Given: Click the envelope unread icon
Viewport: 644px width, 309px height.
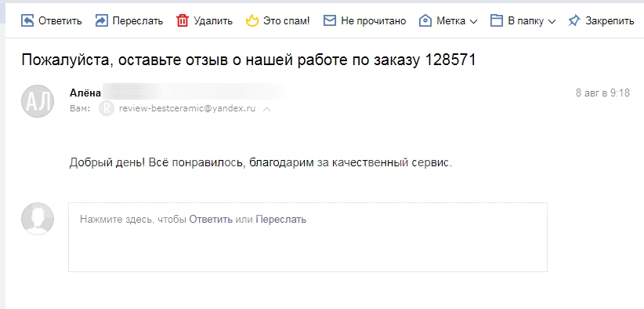Looking at the screenshot, I should 329,20.
